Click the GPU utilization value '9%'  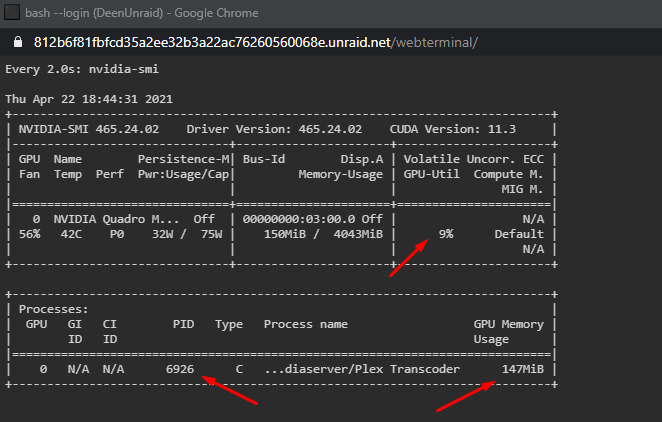(x=446, y=234)
